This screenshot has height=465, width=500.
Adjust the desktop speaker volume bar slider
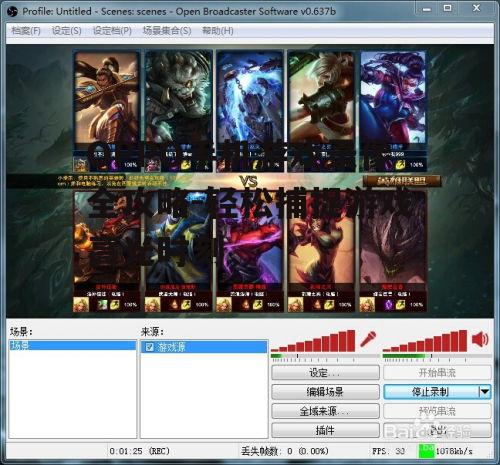tap(425, 341)
